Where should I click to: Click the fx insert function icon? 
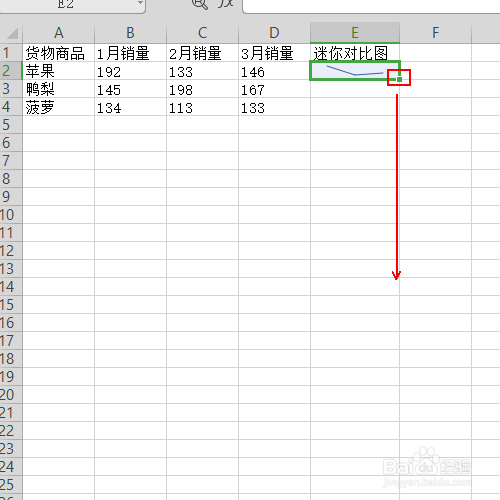coord(226,4)
